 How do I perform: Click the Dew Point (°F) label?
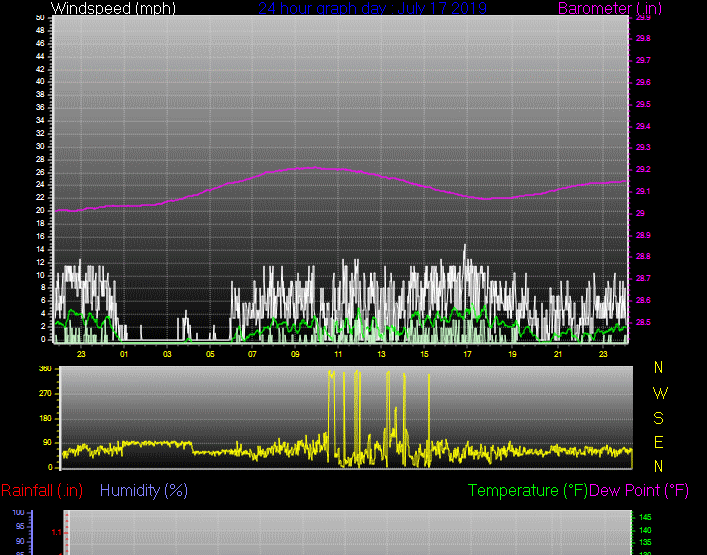tap(639, 490)
